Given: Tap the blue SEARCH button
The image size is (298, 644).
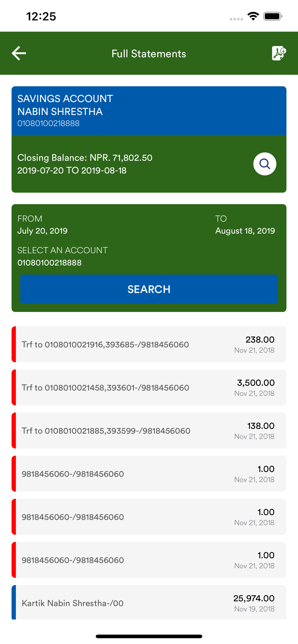Looking at the screenshot, I should [149, 289].
